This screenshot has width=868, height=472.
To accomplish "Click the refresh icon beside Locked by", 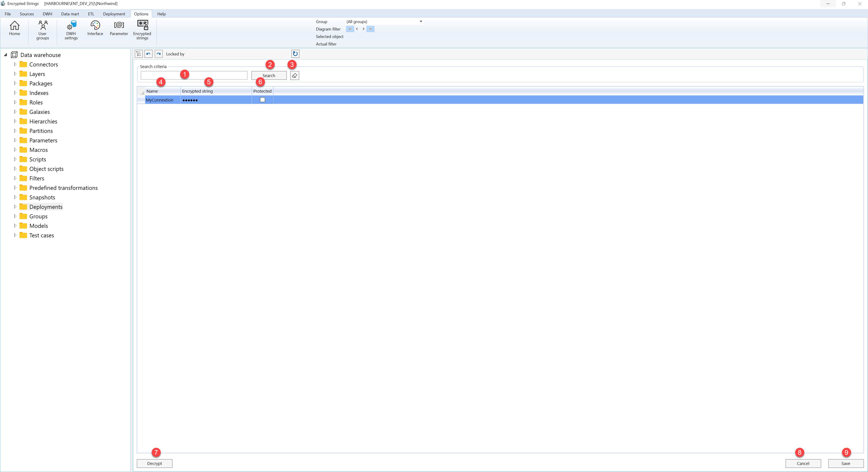I will click(295, 54).
